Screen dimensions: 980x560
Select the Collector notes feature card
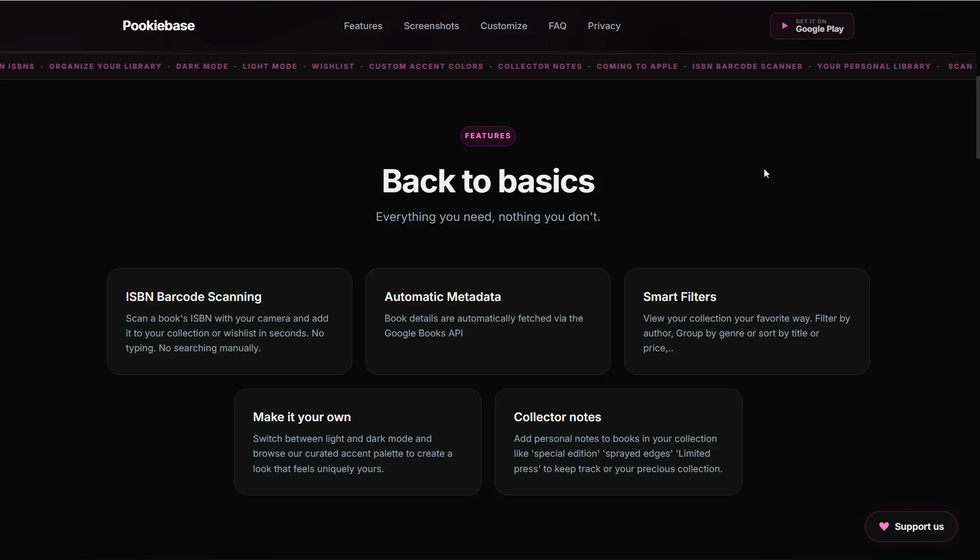pyautogui.click(x=618, y=442)
